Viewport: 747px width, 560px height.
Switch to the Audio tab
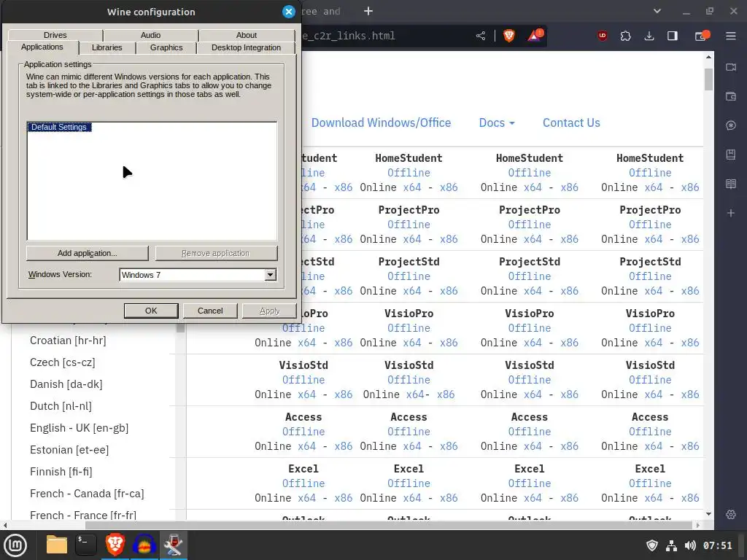click(150, 35)
